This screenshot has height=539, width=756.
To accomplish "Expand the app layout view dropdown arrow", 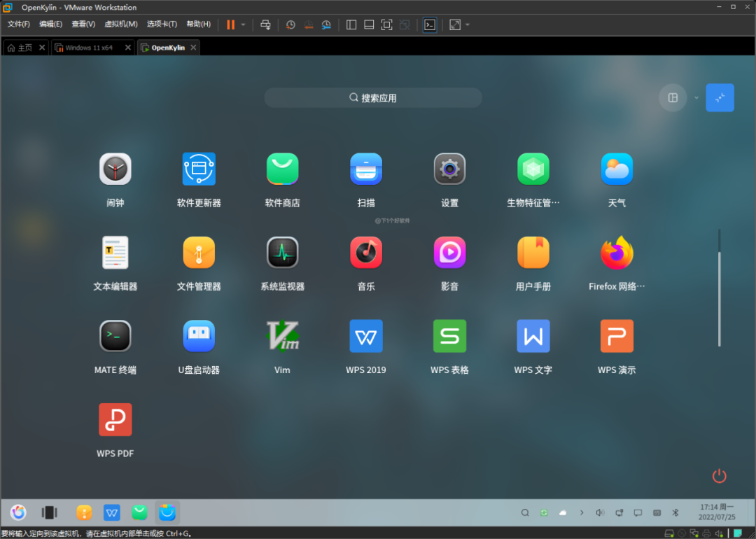I will tap(696, 98).
